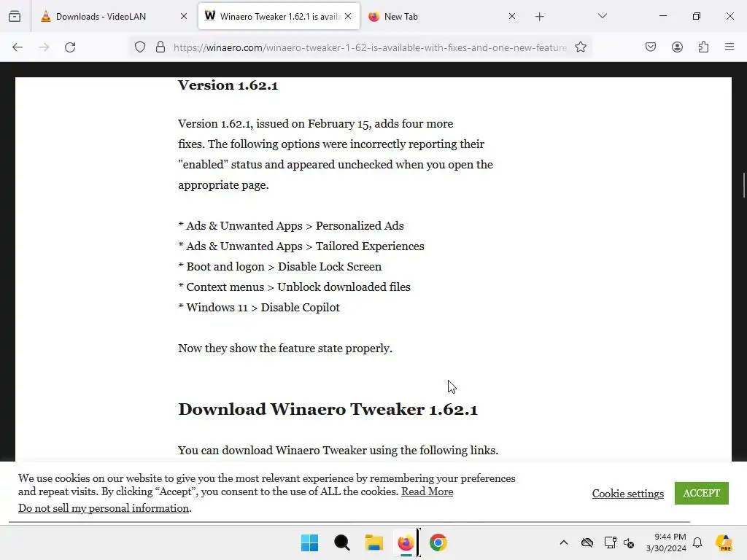Click the page vertical scrollbar thumb
This screenshot has height=560, width=747.
[x=743, y=185]
